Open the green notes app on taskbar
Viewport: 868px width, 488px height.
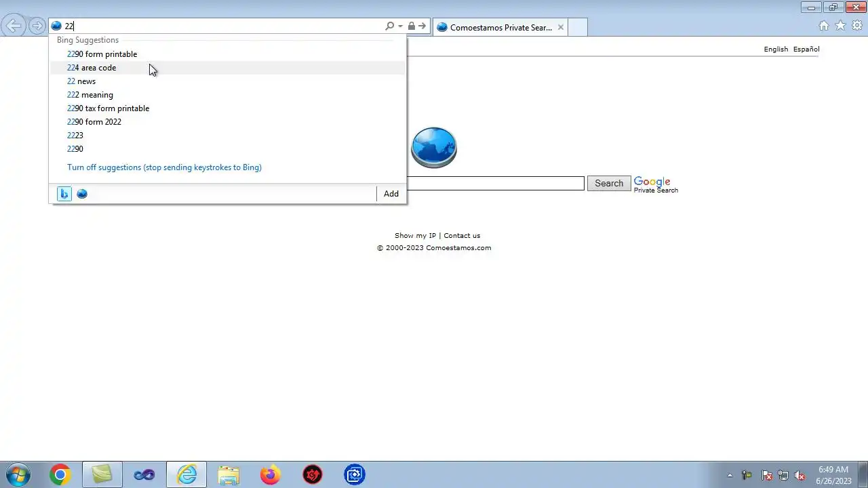click(x=102, y=475)
